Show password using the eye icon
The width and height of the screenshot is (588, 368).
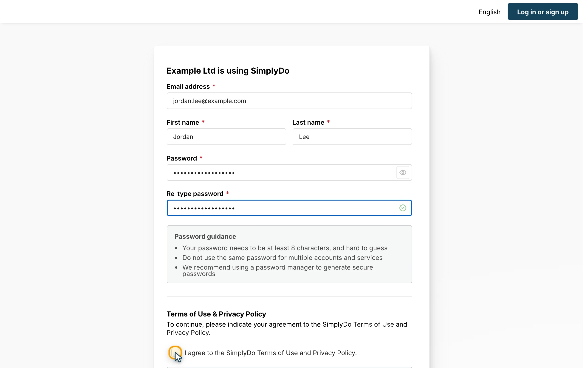[403, 172]
